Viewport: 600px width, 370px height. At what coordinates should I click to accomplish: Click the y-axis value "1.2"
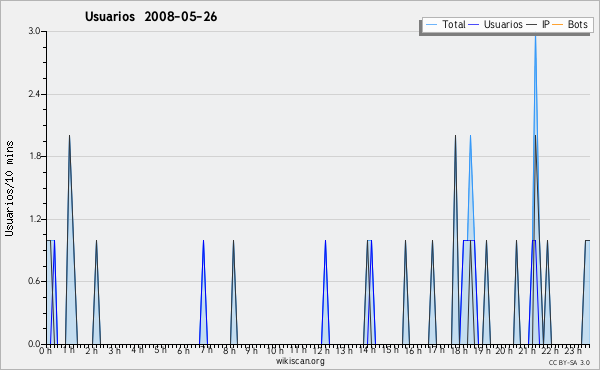(x=34, y=219)
